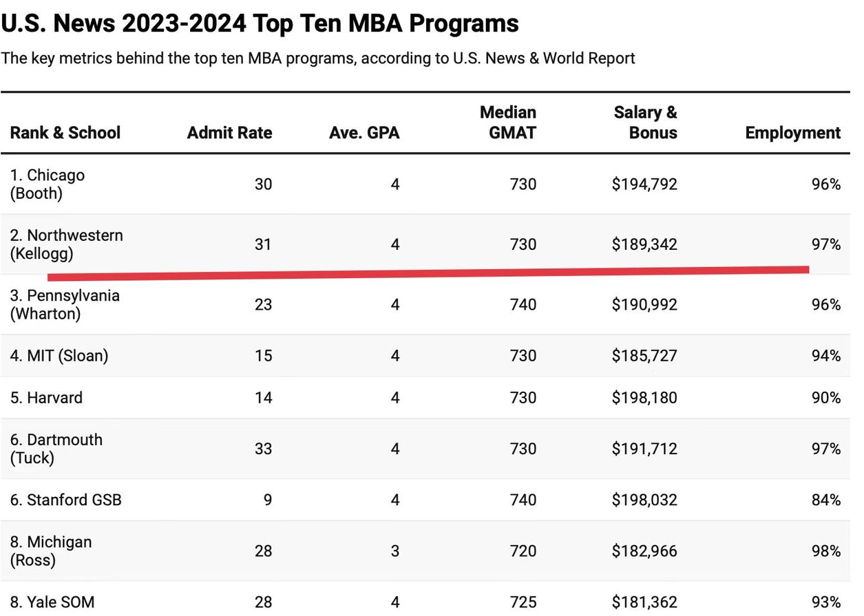
Task: Click the $198,180 salary value for Harvard
Action: [x=644, y=398]
